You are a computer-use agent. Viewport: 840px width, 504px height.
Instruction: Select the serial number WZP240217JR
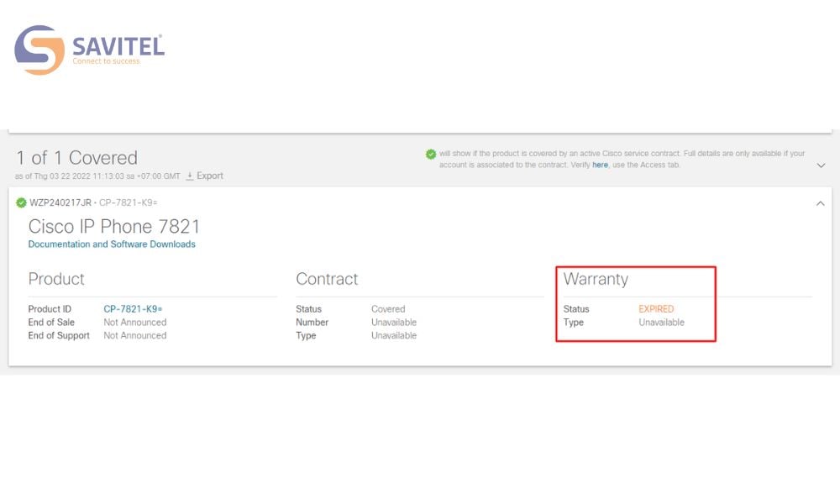click(x=60, y=202)
